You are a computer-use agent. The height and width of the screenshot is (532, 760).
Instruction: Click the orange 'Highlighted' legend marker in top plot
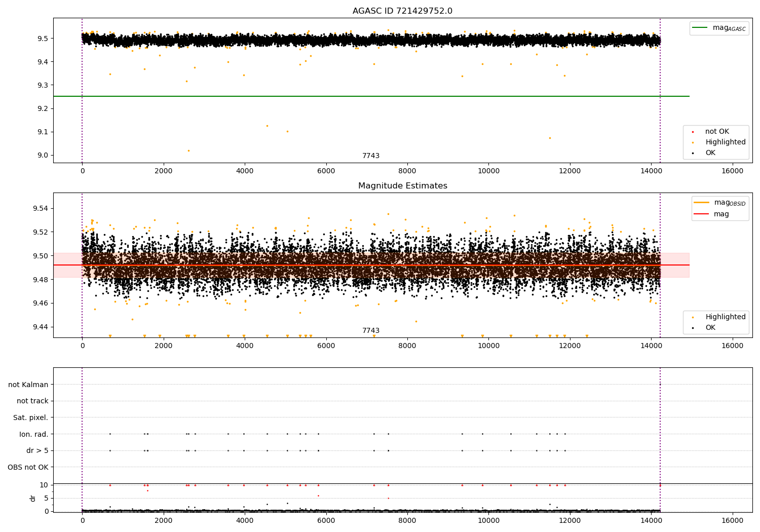pyautogui.click(x=693, y=143)
